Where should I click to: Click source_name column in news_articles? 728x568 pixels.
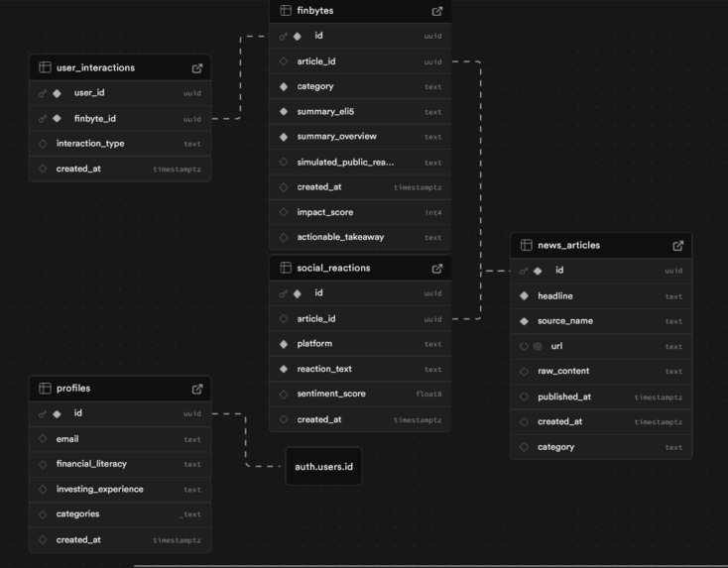coord(601,321)
